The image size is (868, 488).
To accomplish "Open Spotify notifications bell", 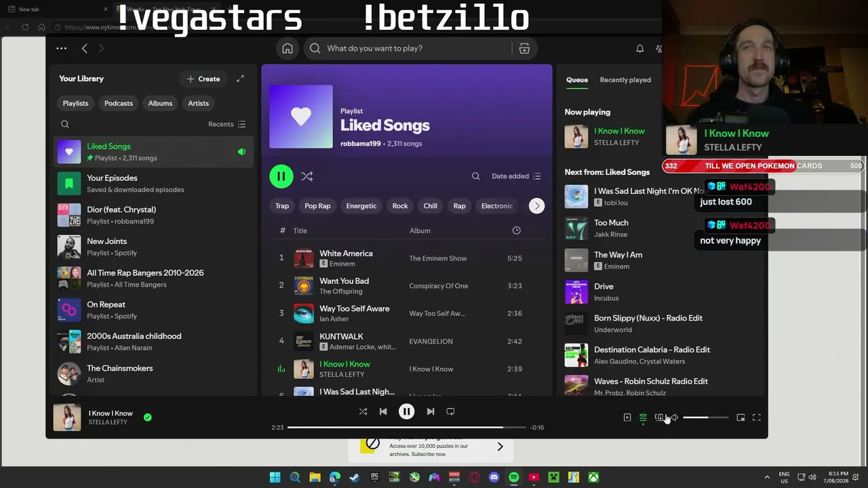I will point(639,48).
